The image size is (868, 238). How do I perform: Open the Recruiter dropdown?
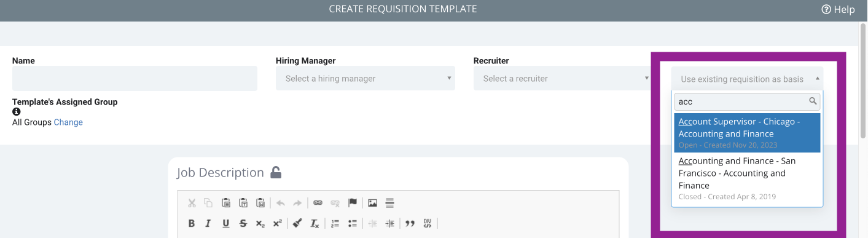(x=563, y=78)
